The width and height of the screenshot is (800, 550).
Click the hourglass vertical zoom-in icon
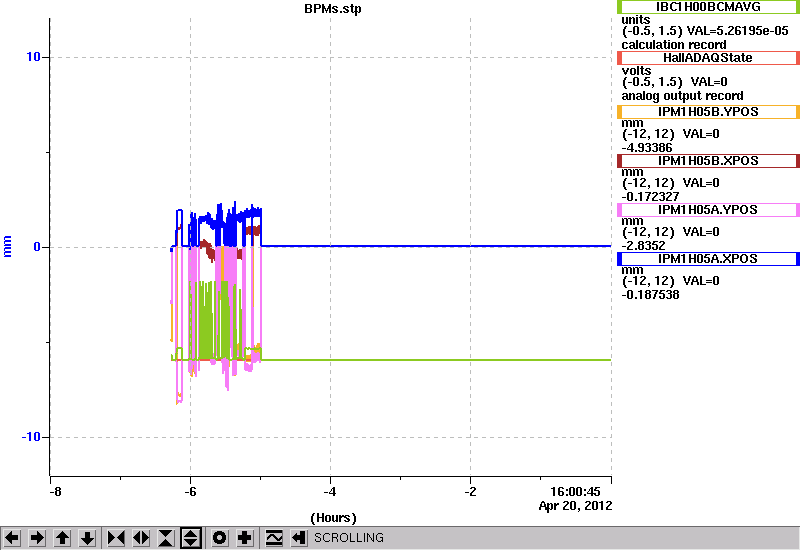click(166, 538)
